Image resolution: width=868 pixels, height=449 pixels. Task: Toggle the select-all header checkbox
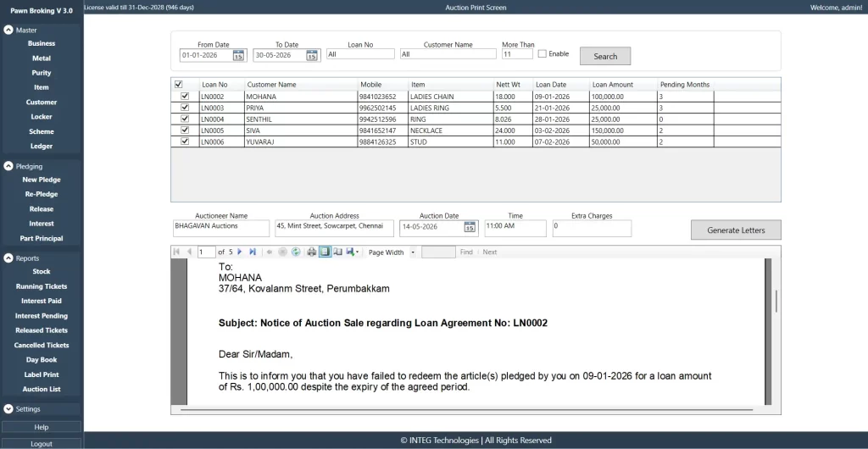click(178, 85)
